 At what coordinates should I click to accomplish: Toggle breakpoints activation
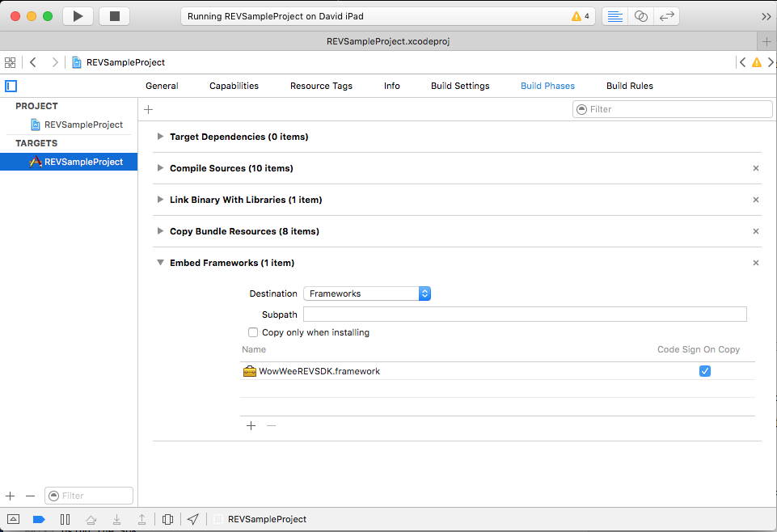[39, 519]
